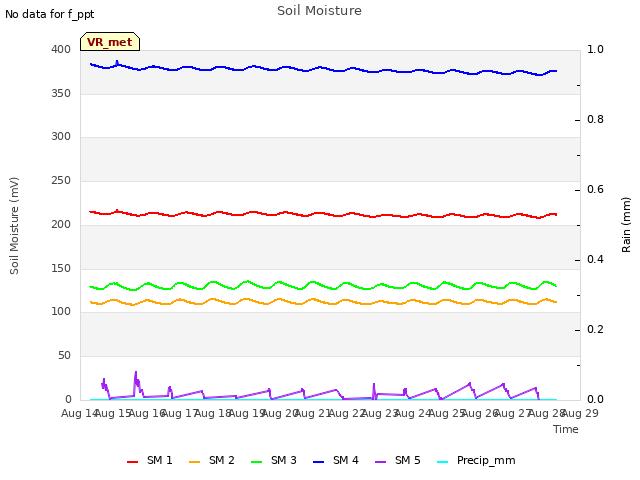Click the 200 tick on left axis
This screenshot has width=640, height=480.
pos(61,224)
